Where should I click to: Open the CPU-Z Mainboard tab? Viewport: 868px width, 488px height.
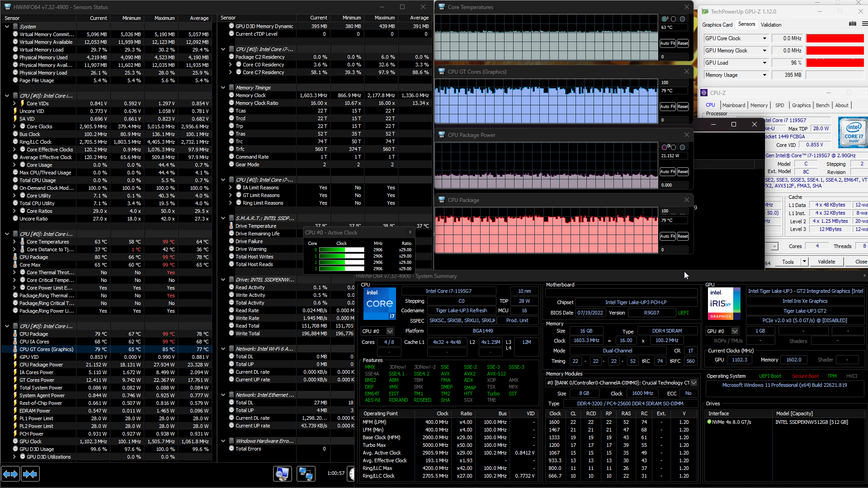click(x=734, y=105)
